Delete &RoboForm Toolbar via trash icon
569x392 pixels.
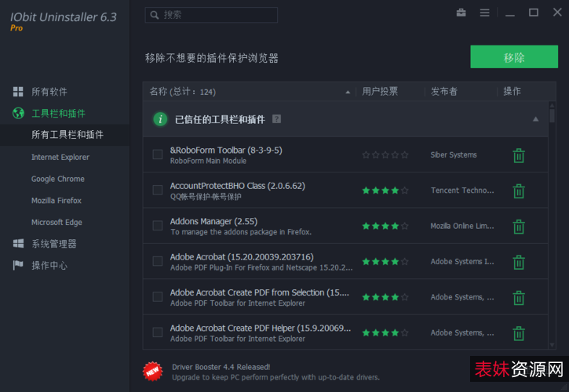tap(519, 155)
